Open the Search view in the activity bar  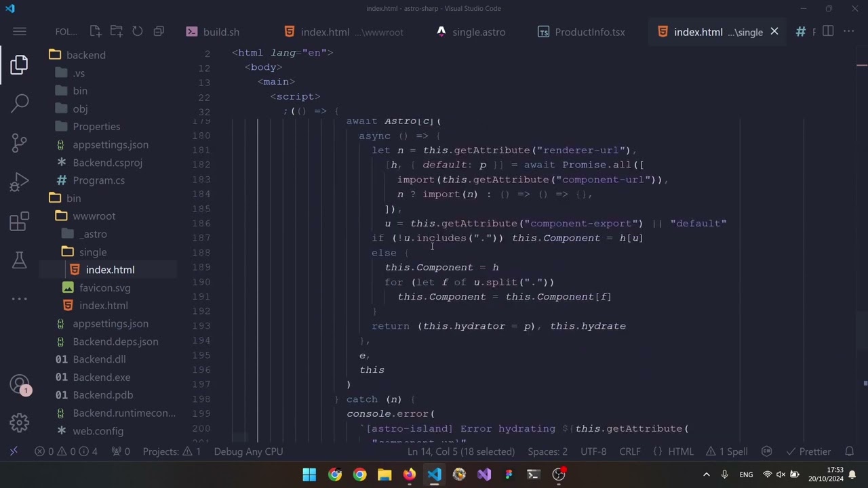coord(19,103)
